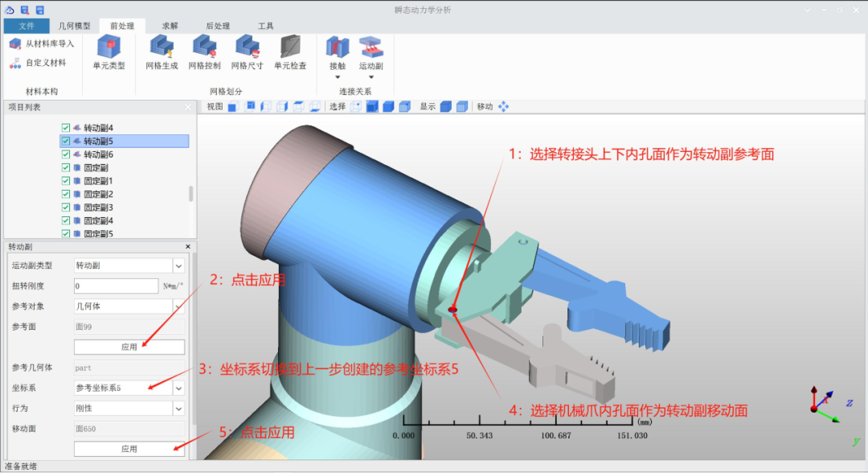The image size is (868, 473).
Task: Uncheck the 转动副6 checkbox
Action: click(66, 154)
